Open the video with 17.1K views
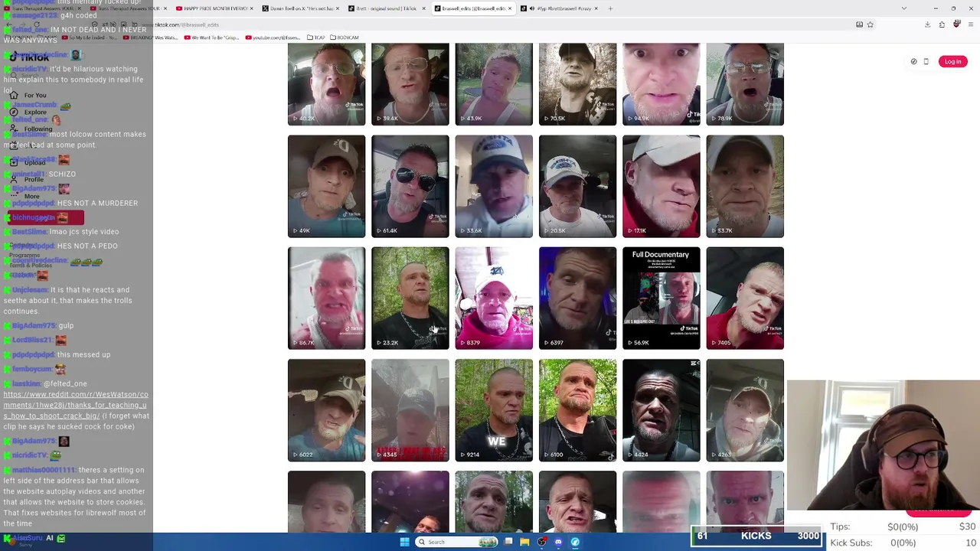980x551 pixels. tap(661, 186)
